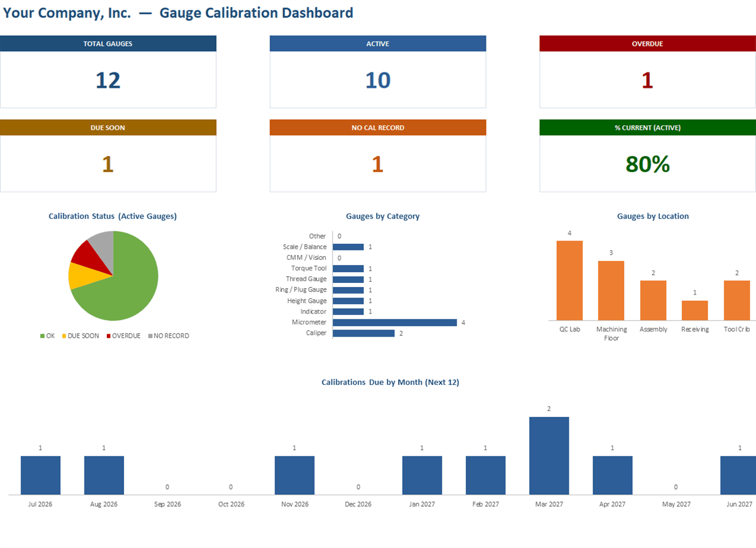Viewport: 756px width, 548px height.
Task: Select the NO RECORD legend entry
Action: 168,336
